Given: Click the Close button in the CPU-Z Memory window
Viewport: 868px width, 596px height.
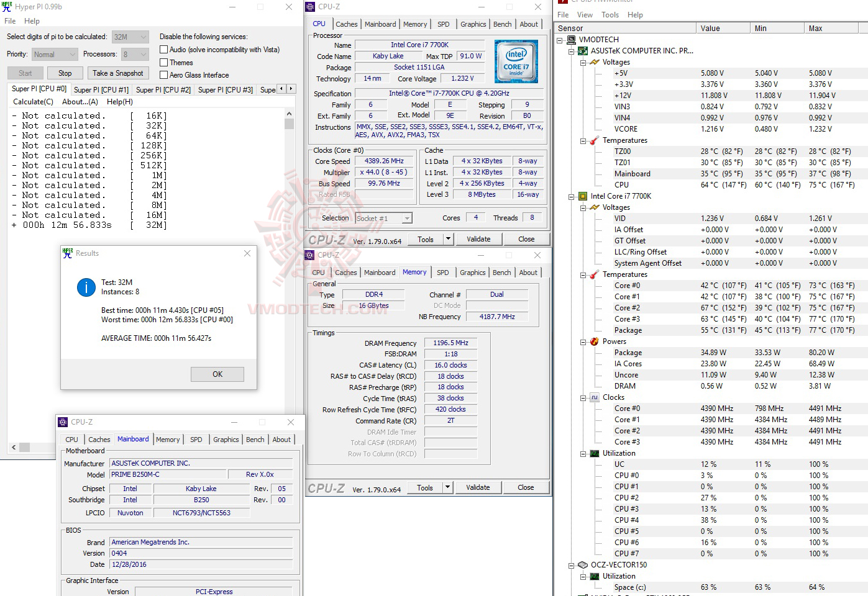Looking at the screenshot, I should coord(526,487).
